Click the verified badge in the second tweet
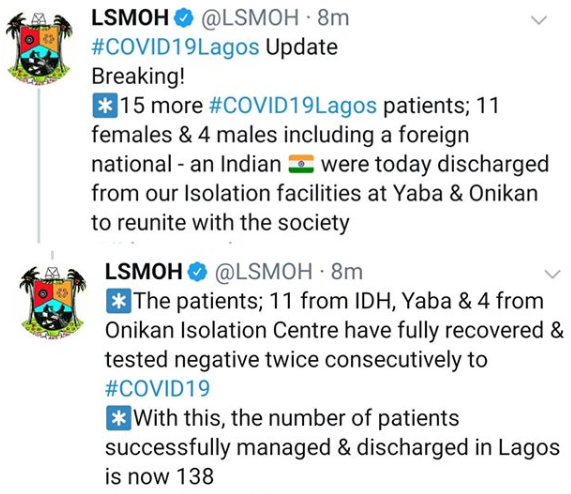 tap(198, 272)
